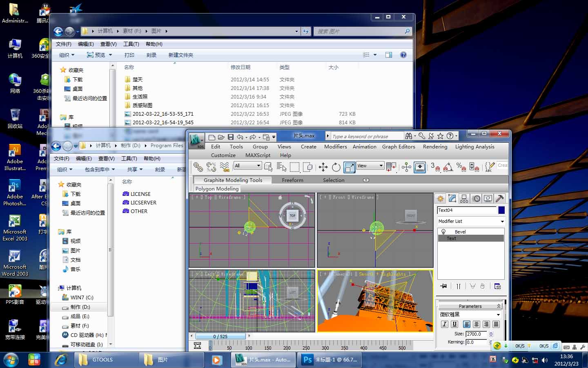
Task: Click Configure Modifier Sets icon
Action: coord(497,286)
